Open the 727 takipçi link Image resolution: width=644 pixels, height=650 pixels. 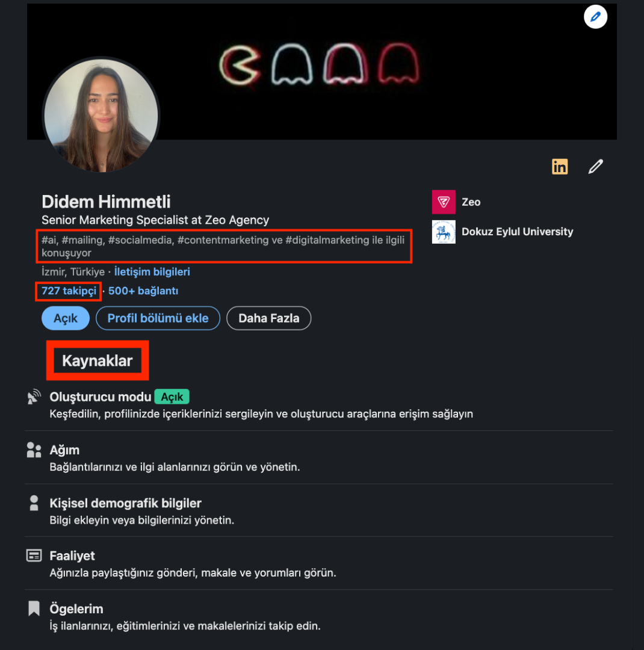click(69, 291)
